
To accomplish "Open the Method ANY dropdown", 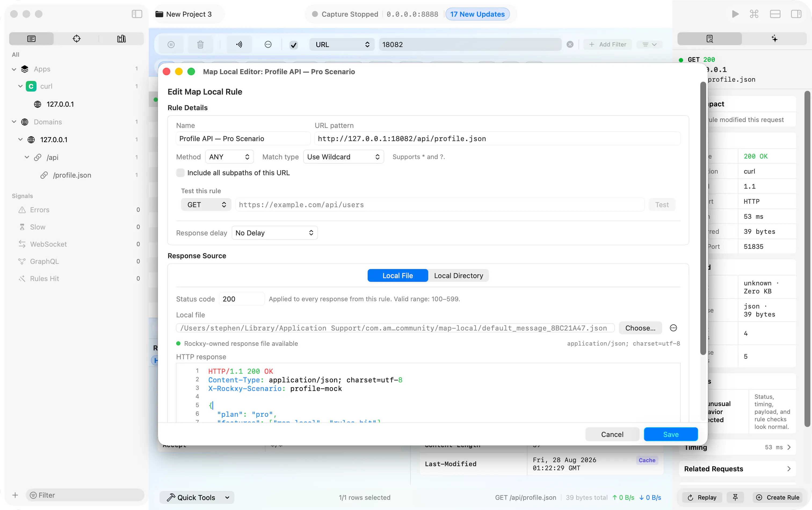I will [x=229, y=157].
